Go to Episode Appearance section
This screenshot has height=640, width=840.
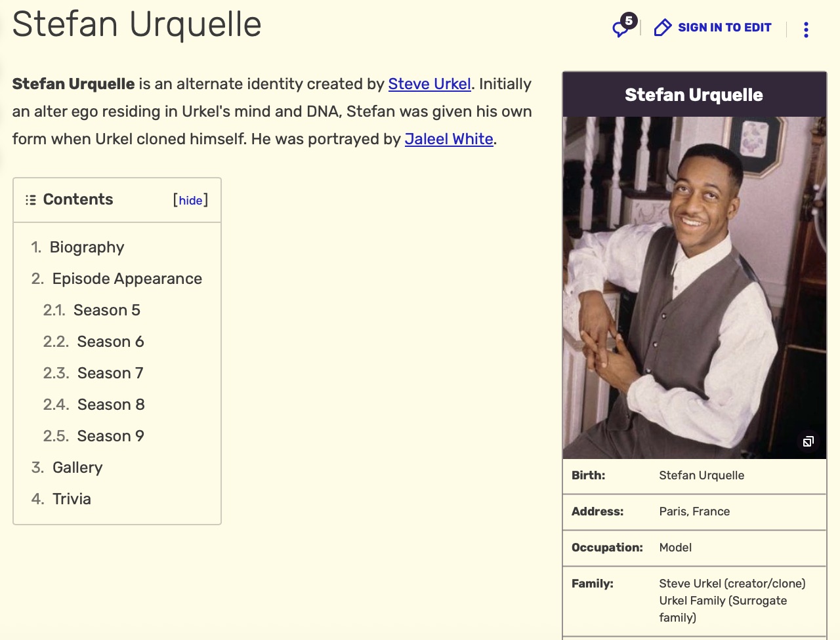127,279
